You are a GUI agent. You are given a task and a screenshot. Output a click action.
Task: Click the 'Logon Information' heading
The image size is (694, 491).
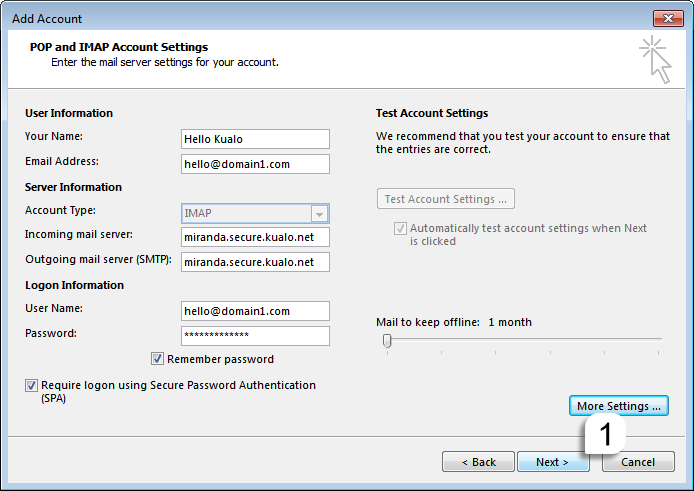[x=74, y=285]
